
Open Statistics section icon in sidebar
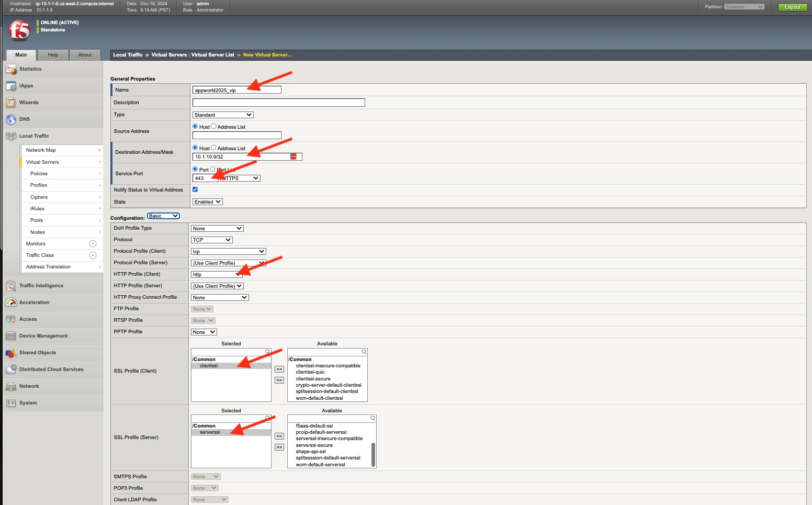pos(11,69)
